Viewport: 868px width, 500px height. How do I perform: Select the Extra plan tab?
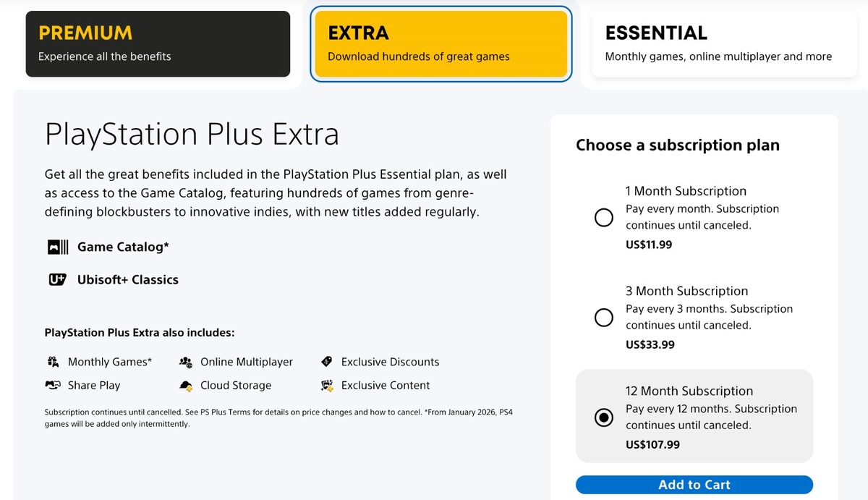[441, 43]
